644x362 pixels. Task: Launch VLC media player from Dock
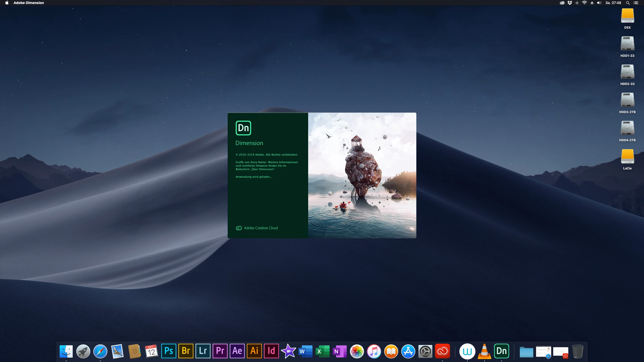tap(484, 351)
